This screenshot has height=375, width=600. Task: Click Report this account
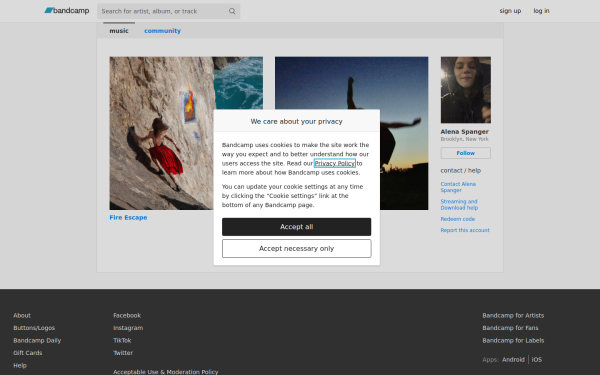click(x=465, y=230)
